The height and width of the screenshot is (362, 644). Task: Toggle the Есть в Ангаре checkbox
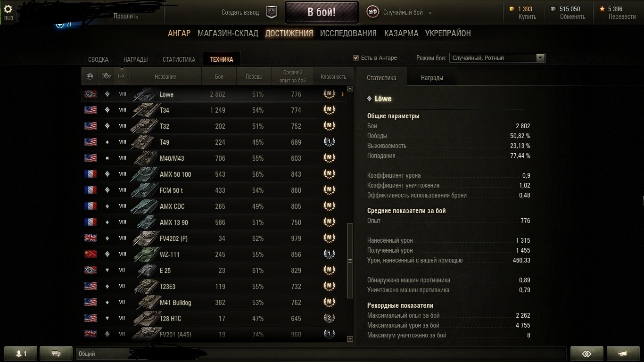point(356,58)
